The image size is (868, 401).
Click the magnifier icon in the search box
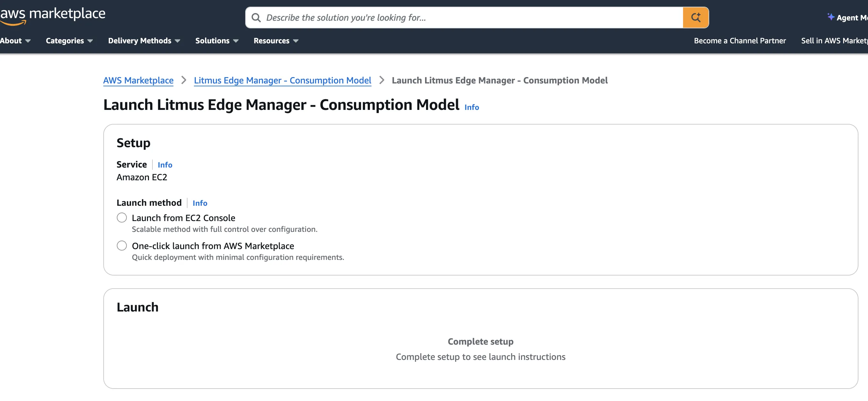(x=256, y=18)
